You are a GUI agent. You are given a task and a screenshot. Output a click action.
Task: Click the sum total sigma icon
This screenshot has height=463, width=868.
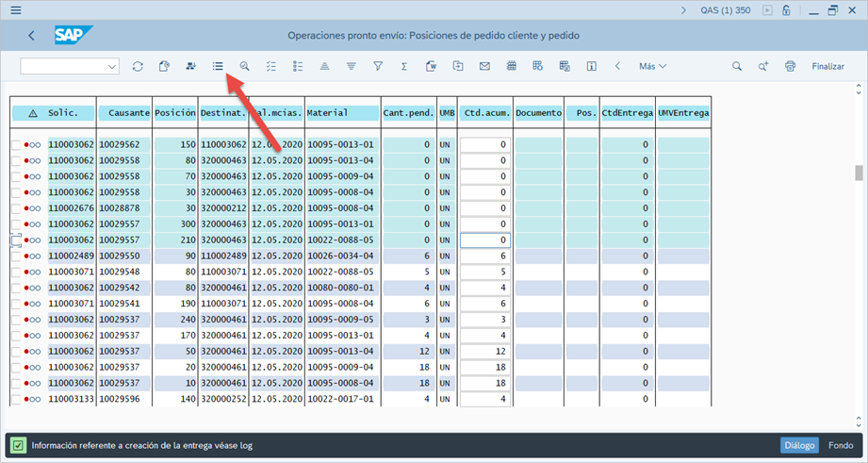pos(403,66)
